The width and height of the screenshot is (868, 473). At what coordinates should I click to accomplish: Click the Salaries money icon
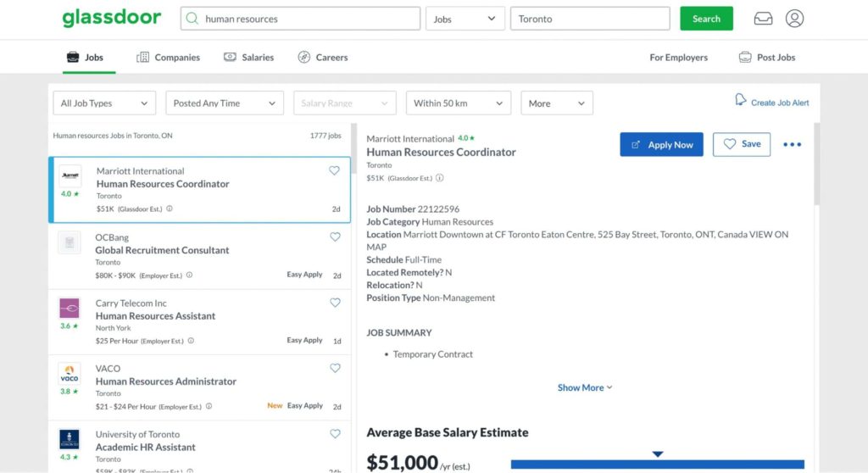click(230, 57)
